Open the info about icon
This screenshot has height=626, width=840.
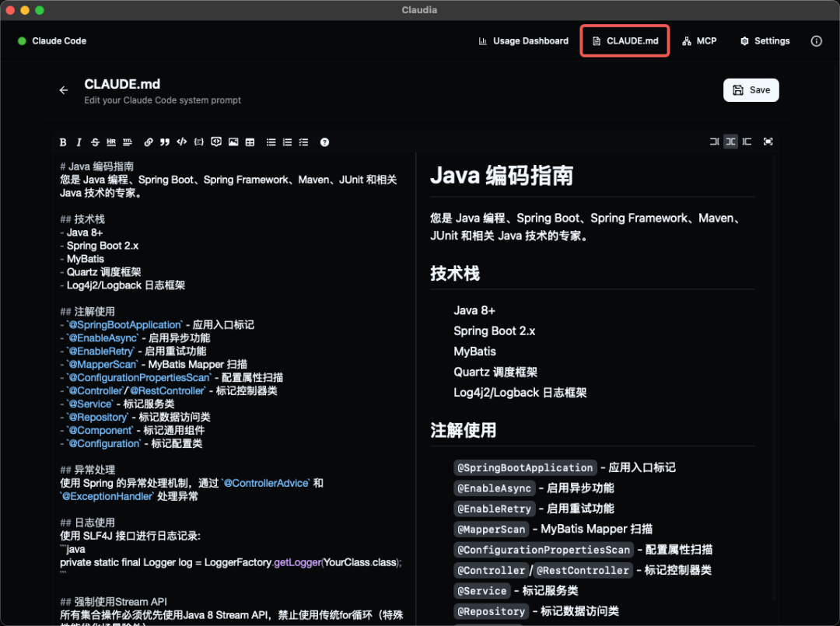817,41
